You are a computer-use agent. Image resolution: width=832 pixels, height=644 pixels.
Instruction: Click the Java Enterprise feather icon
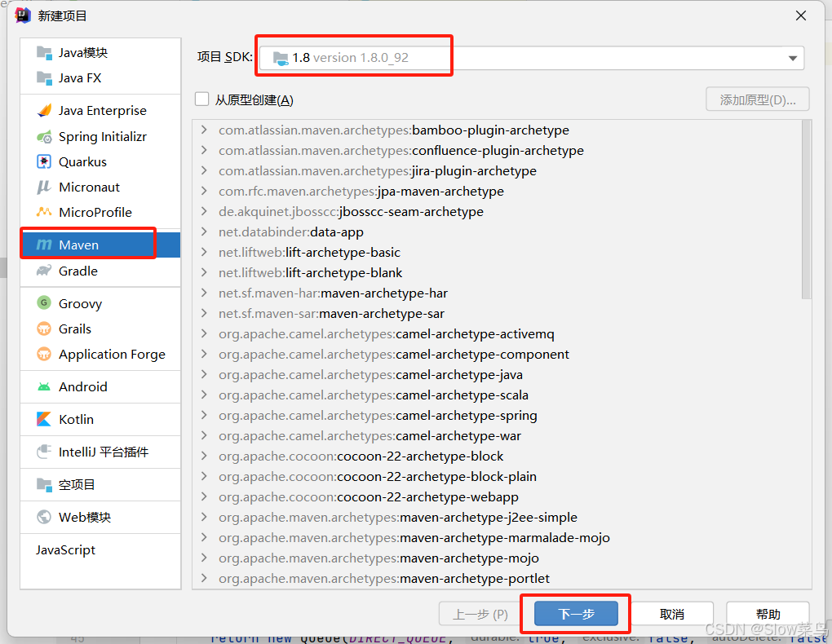pos(44,110)
